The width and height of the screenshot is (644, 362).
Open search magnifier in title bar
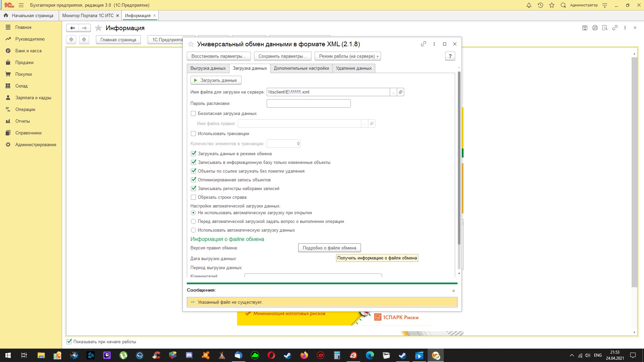tap(563, 5)
